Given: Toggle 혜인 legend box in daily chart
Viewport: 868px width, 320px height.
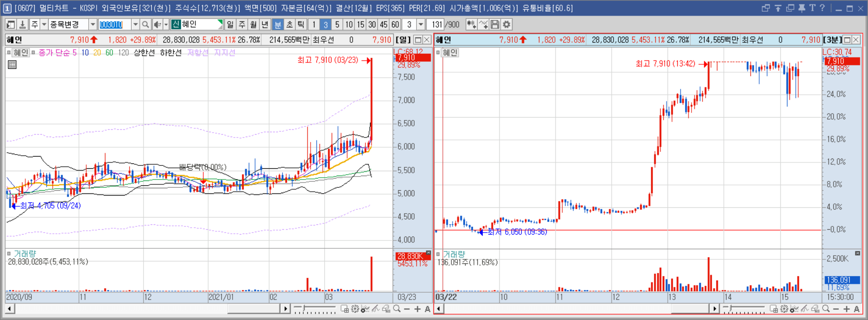Looking at the screenshot, I should 20,53.
